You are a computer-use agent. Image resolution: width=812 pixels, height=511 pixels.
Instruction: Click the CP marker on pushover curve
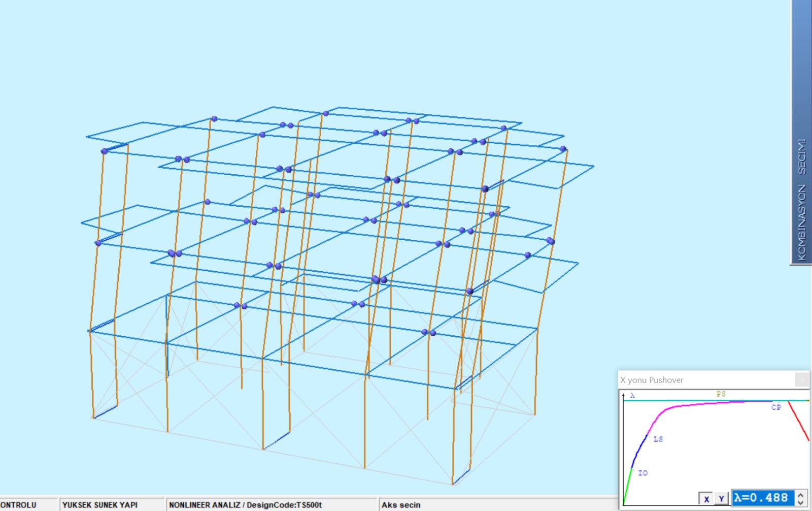[x=776, y=407]
